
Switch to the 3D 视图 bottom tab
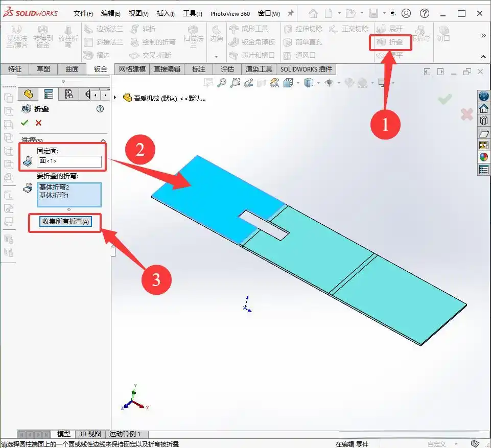tap(90, 434)
